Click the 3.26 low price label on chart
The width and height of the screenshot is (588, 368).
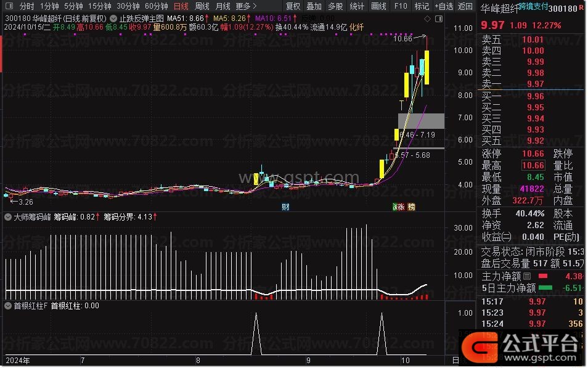25,202
